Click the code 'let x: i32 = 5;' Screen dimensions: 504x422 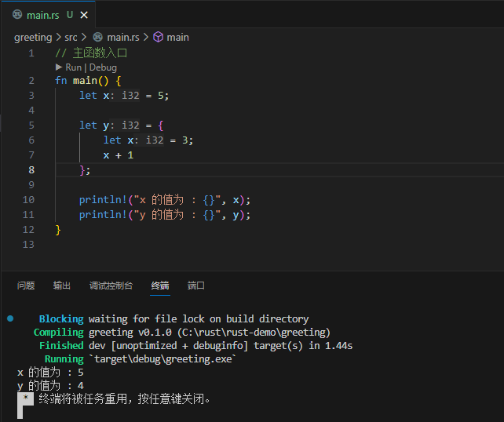(124, 96)
